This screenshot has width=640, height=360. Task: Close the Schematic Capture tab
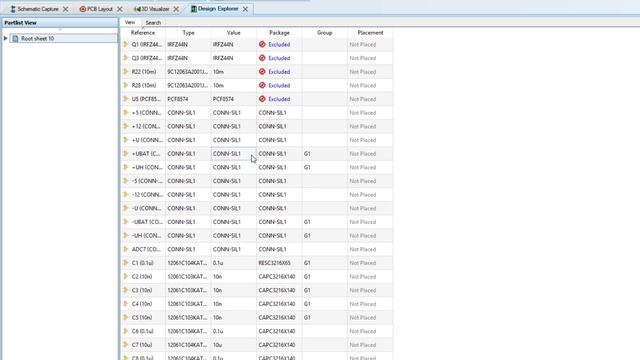65,9
